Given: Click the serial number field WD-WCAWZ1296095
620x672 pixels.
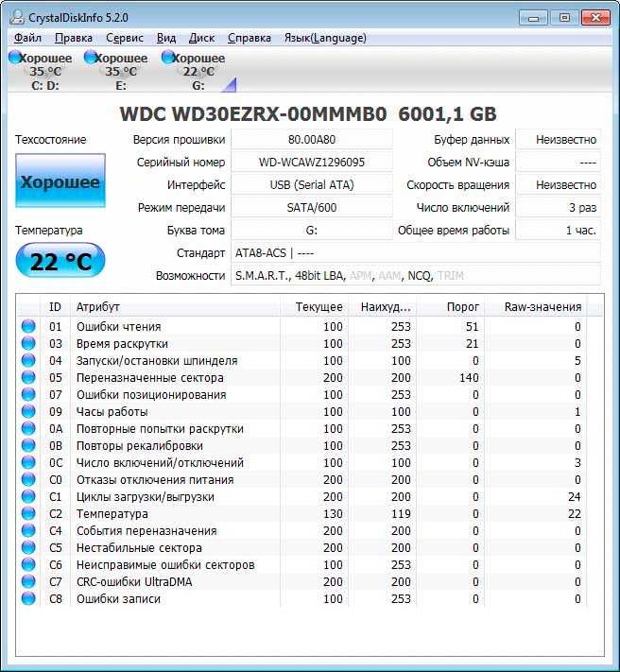Looking at the screenshot, I should [312, 162].
